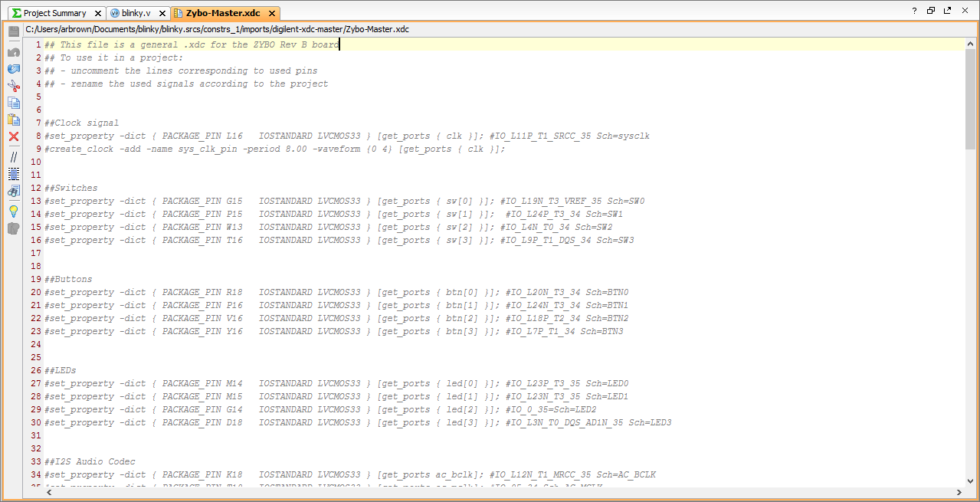Click the create_clock line 9 text

[275, 149]
